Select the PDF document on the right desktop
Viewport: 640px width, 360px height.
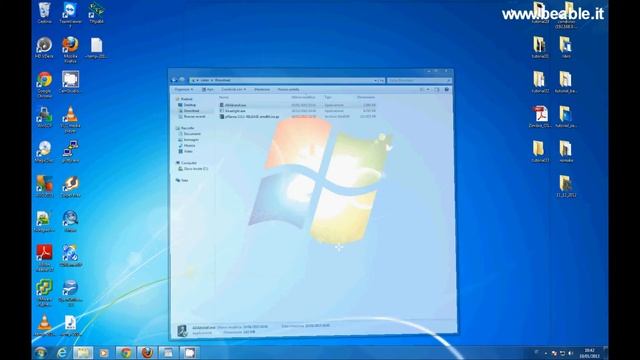540,117
